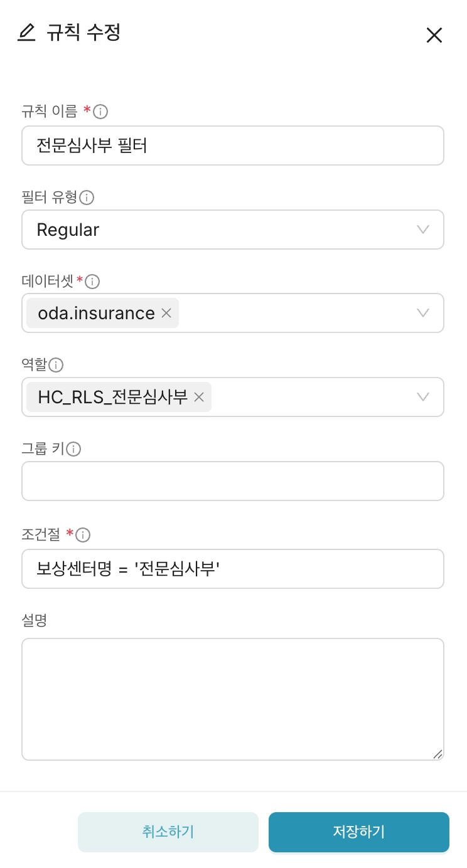Click the 설명 textarea resize handle
467x868 pixels.
pyautogui.click(x=437, y=754)
